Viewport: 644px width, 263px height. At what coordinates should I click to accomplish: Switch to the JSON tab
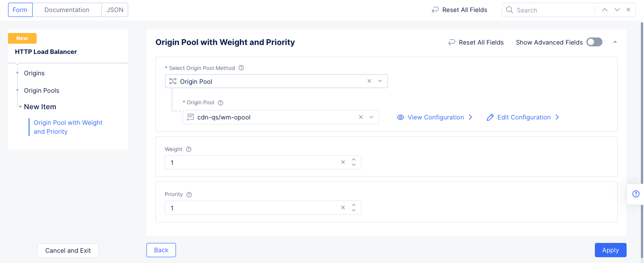point(115,10)
